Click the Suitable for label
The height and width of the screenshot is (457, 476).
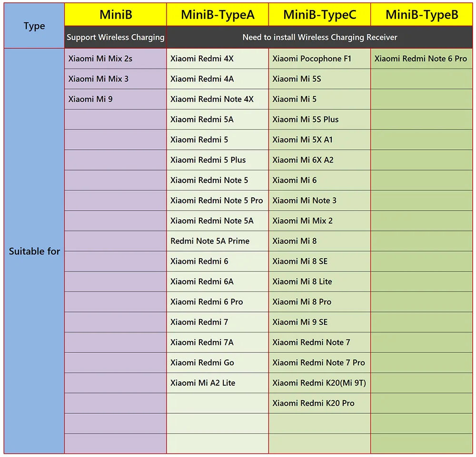[x=34, y=251]
